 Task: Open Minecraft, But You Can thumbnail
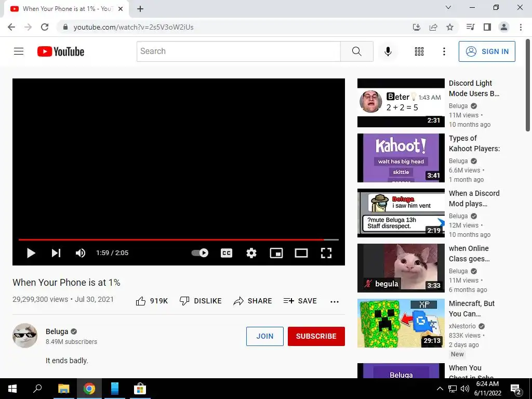[x=401, y=323]
